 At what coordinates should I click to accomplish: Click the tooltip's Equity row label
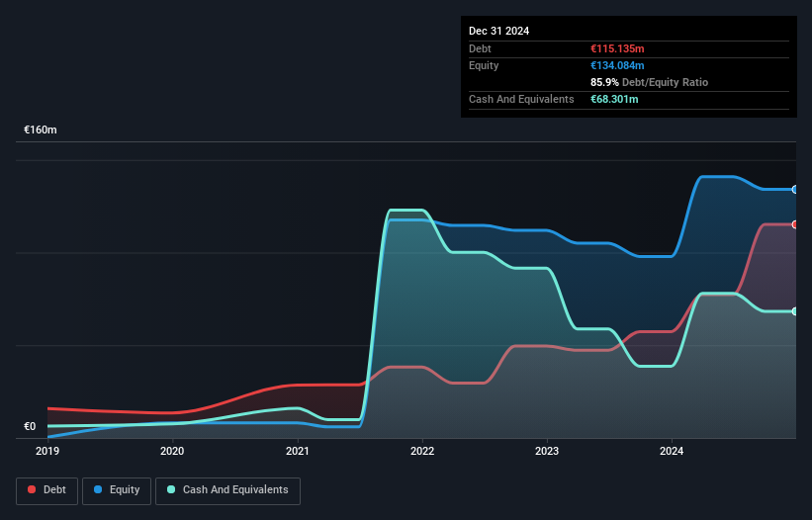[x=484, y=65]
